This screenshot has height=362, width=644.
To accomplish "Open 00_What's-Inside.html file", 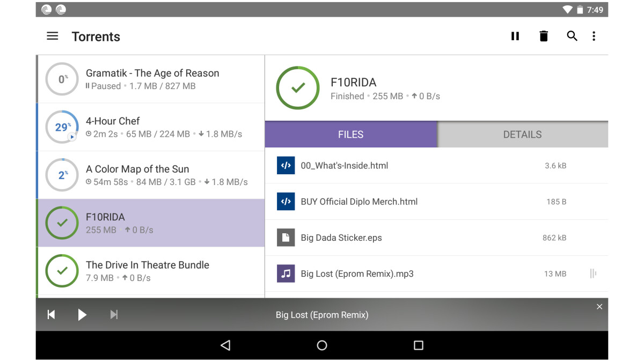I will [345, 166].
